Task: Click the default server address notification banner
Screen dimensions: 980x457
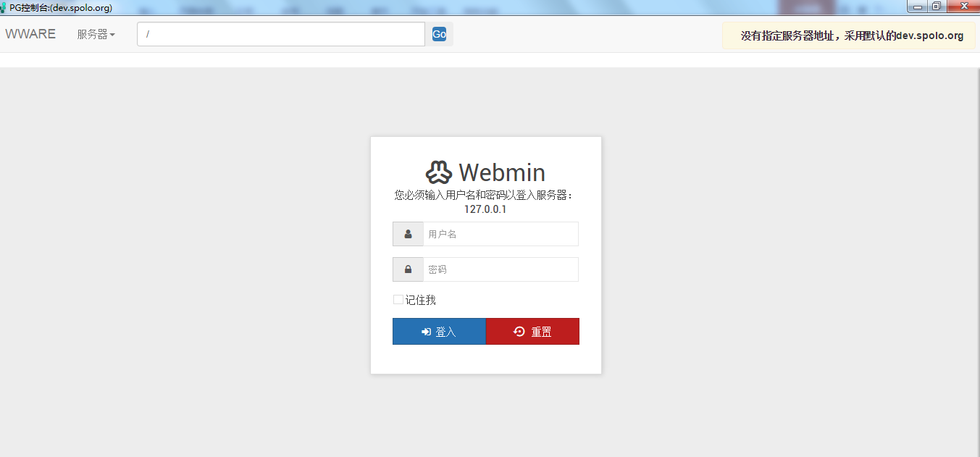Action: [851, 35]
